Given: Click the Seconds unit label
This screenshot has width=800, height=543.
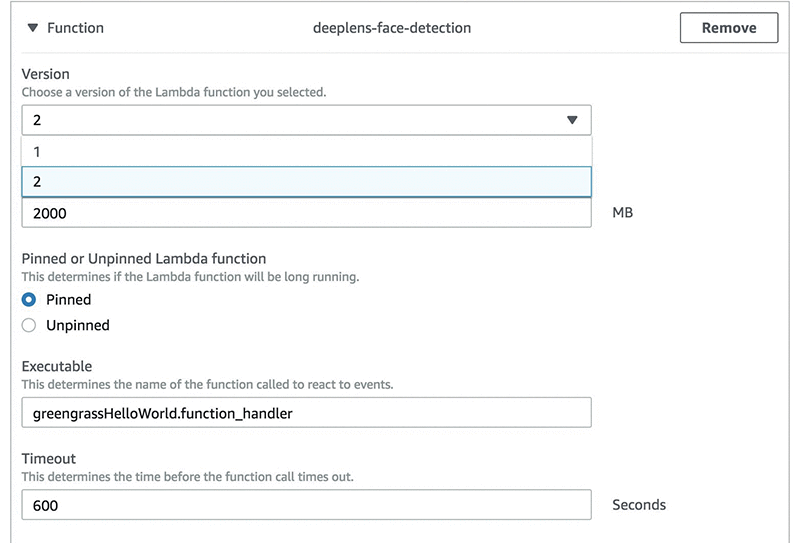Looking at the screenshot, I should pos(638,505).
